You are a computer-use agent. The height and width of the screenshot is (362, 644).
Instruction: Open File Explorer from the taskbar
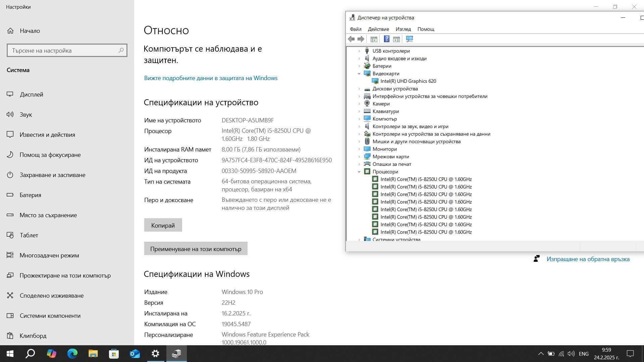pyautogui.click(x=93, y=354)
